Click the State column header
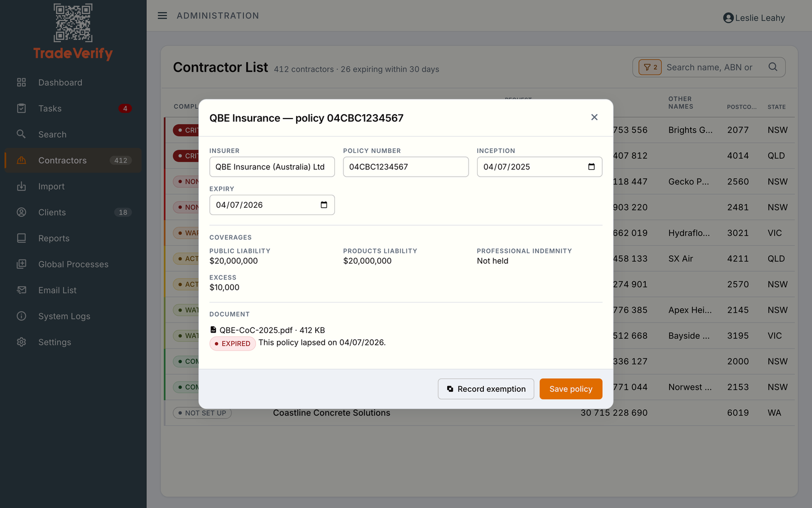The width and height of the screenshot is (812, 508). [x=776, y=107]
